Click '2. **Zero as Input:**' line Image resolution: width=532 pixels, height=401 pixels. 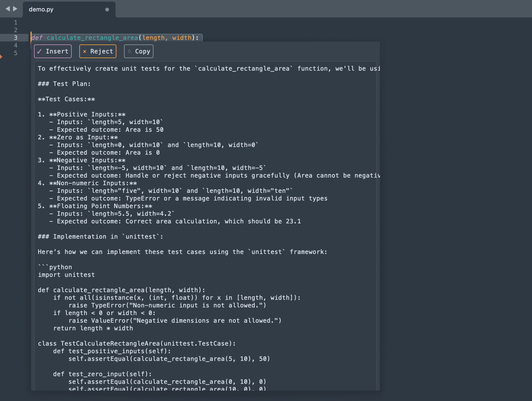[x=78, y=137]
